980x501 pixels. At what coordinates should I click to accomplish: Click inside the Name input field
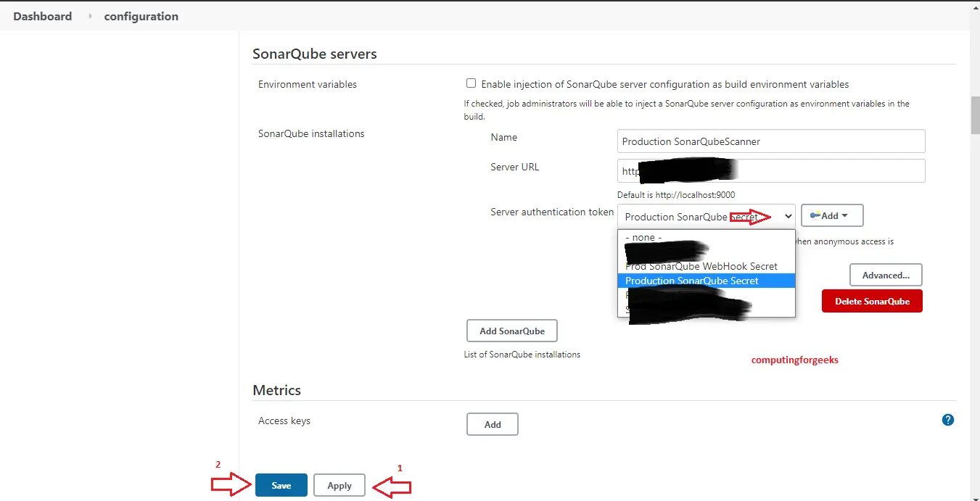[x=770, y=141]
